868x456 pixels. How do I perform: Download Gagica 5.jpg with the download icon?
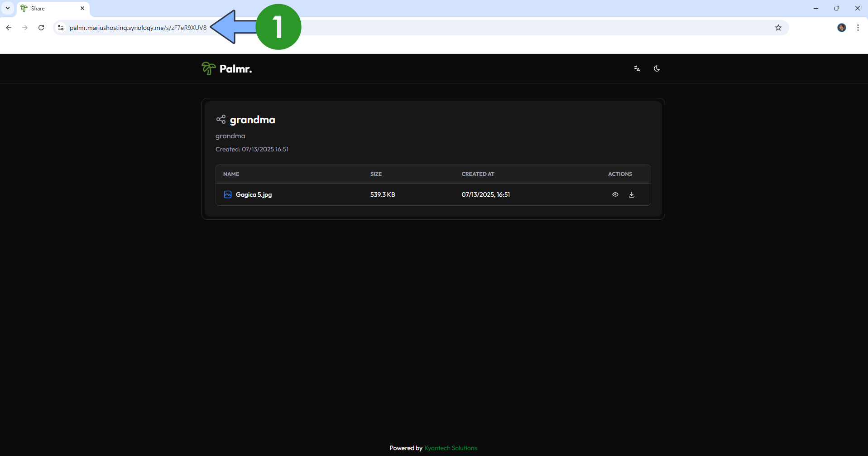(632, 194)
